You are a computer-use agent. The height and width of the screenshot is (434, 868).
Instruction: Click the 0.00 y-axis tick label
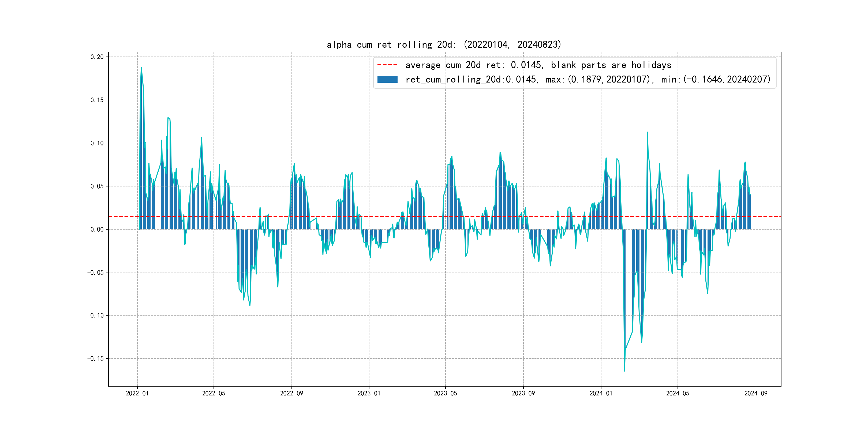97,230
